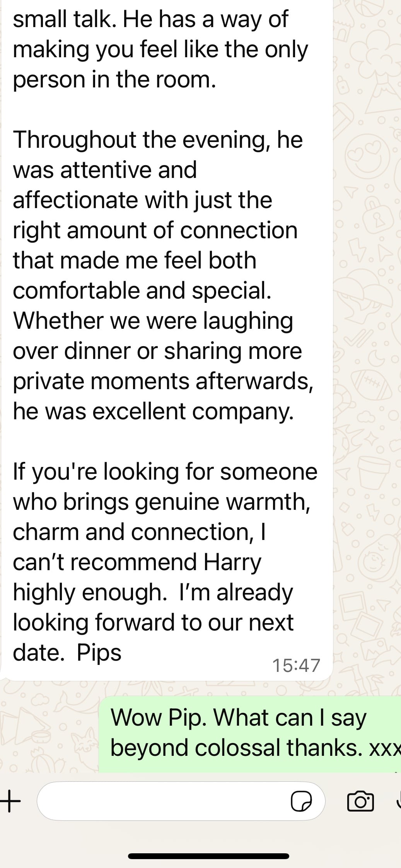401x868 pixels.
Task: Tap 'he was excellent company' line
Action: point(153,411)
